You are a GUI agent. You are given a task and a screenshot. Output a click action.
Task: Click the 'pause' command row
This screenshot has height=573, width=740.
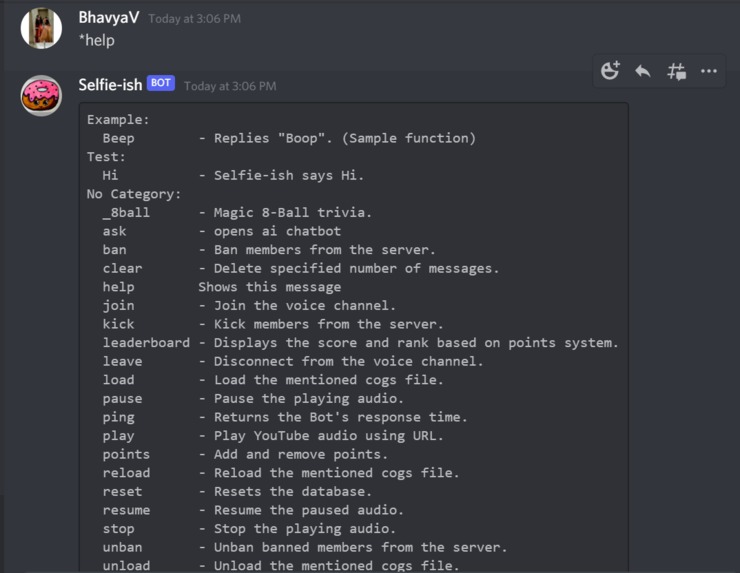[x=253, y=398]
